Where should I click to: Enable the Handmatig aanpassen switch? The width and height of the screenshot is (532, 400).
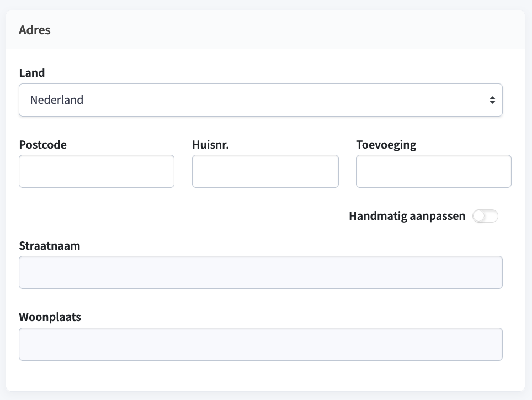coord(485,216)
